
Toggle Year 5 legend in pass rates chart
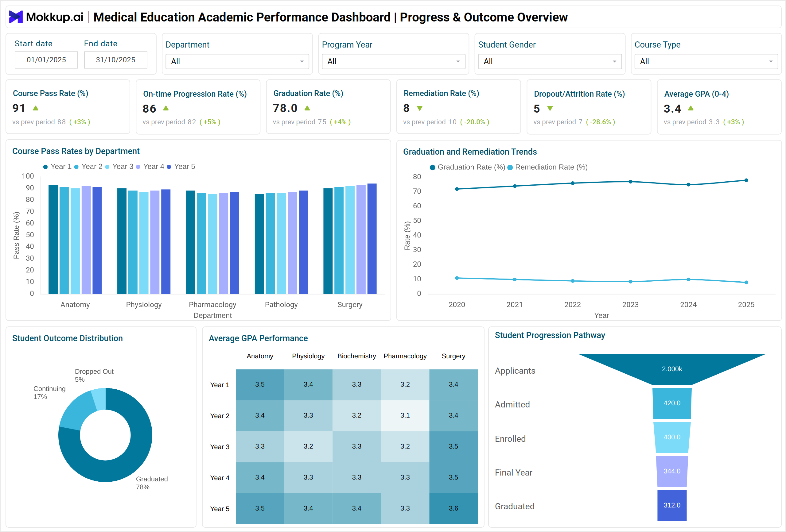click(x=181, y=167)
